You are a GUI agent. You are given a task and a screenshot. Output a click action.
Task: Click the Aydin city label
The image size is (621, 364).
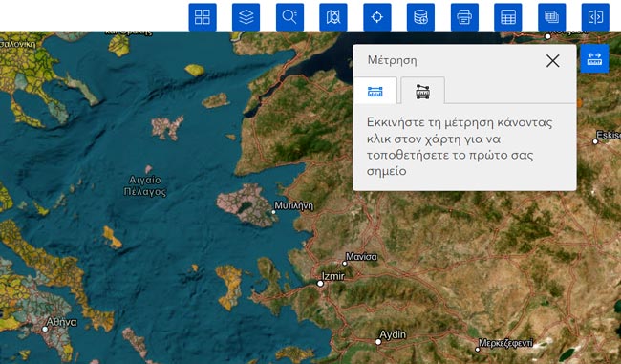(393, 334)
